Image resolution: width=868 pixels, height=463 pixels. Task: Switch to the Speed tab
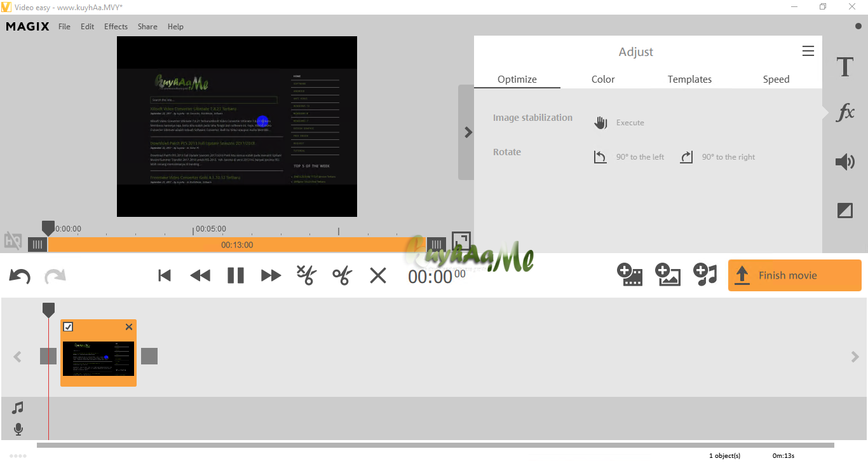pos(776,79)
